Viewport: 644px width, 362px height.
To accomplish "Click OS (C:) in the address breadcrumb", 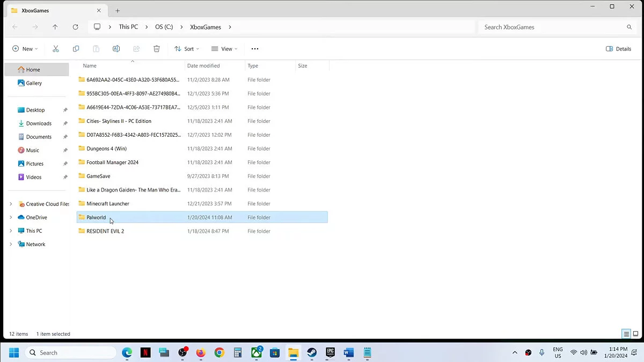I will coord(164,27).
